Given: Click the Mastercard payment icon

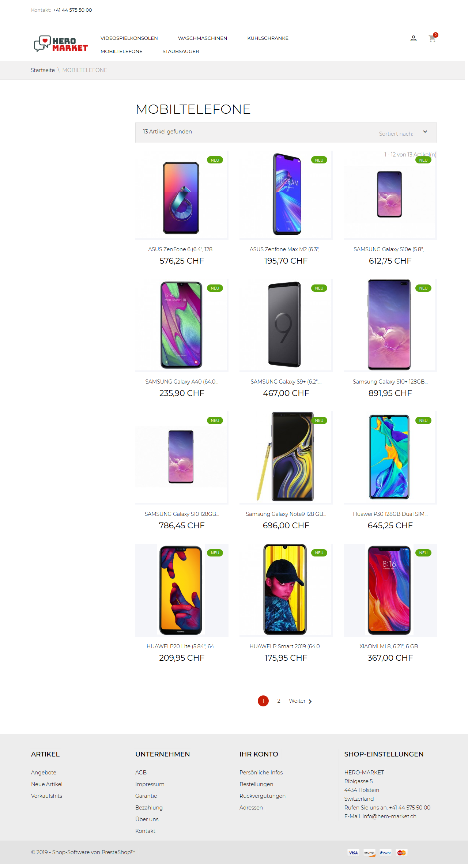Looking at the screenshot, I should click(x=401, y=853).
